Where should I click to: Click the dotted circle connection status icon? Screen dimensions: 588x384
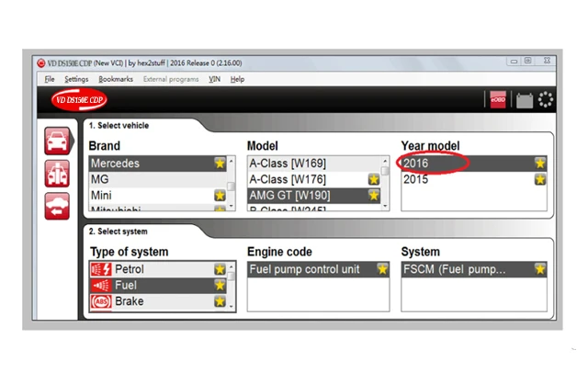pyautogui.click(x=546, y=100)
